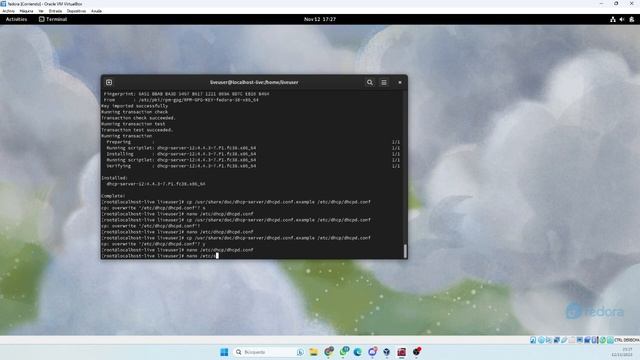Viewport: 640px width, 360px height.
Task: Click the terminal title liveuser@localhost-live
Action: point(254,82)
